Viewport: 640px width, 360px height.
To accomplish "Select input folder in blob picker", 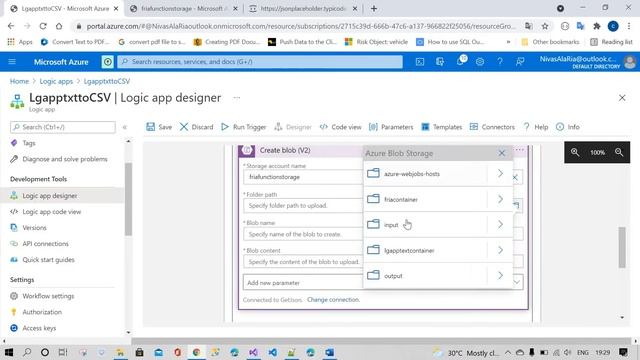I will [x=425, y=224].
